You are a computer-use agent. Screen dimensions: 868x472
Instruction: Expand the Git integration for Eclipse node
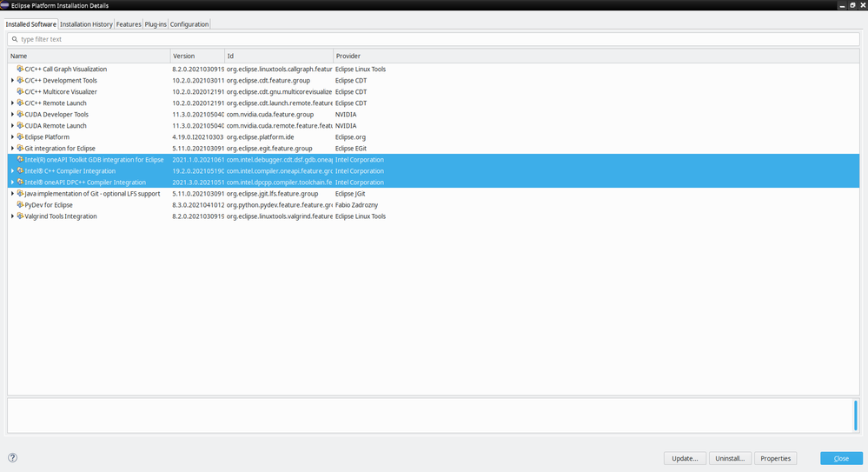click(12, 149)
